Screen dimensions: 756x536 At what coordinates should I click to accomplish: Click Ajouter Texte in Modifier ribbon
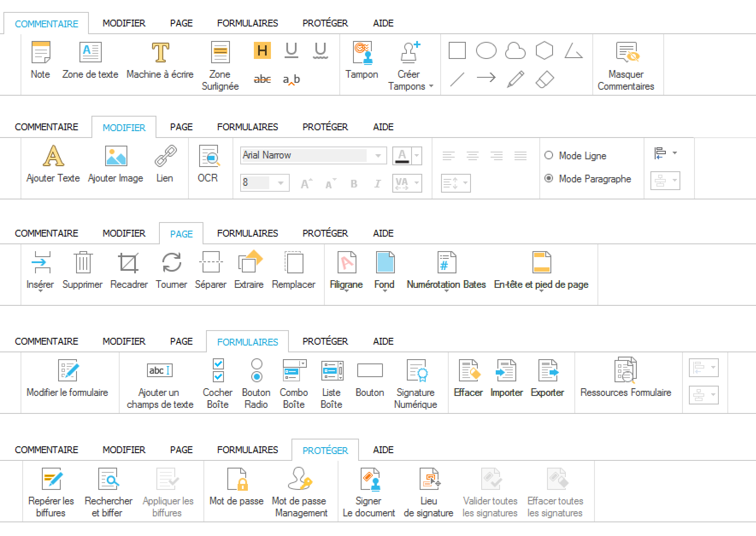coord(53,164)
